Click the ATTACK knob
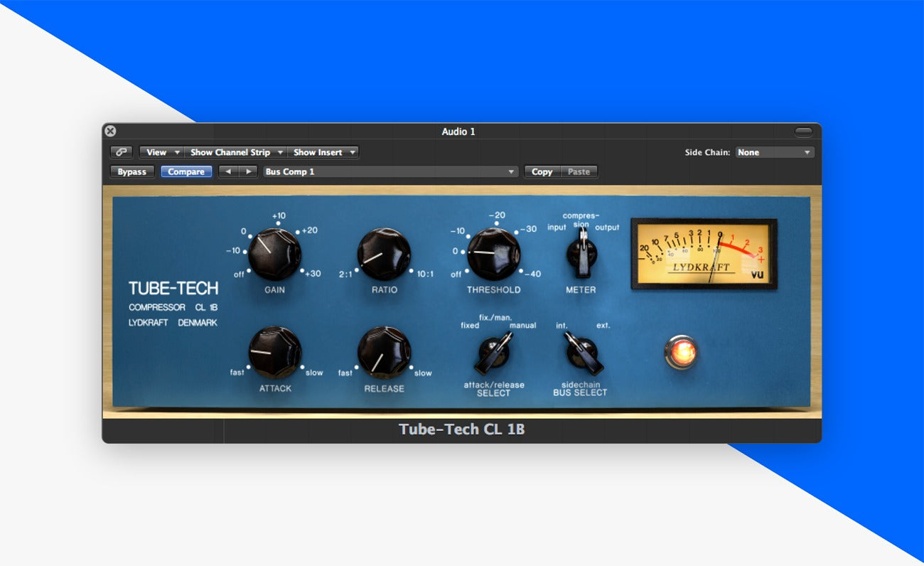Screen dimensions: 924x566 [274, 353]
